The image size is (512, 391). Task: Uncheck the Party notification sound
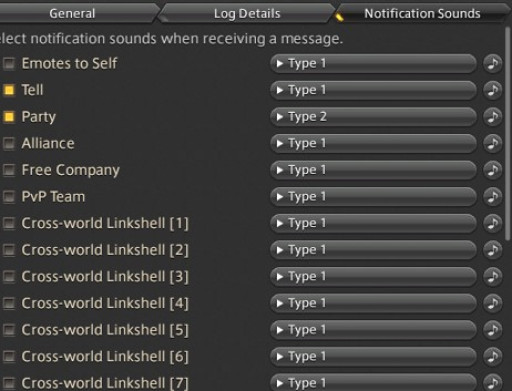[x=9, y=117]
